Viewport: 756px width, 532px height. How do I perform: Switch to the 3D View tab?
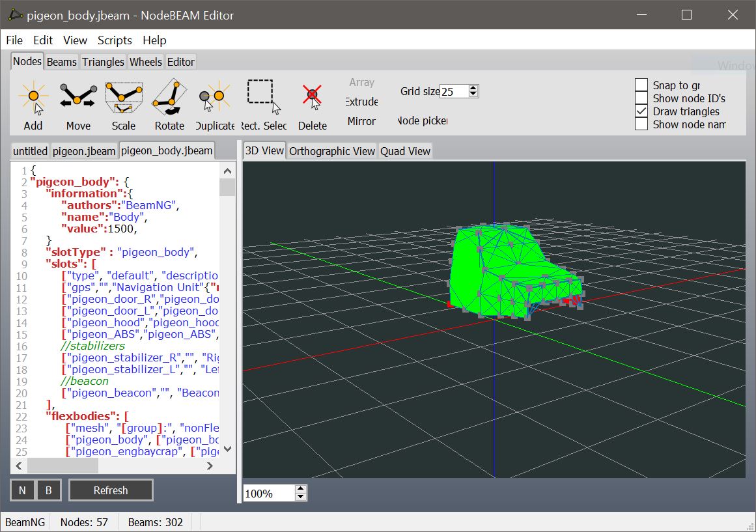point(264,150)
